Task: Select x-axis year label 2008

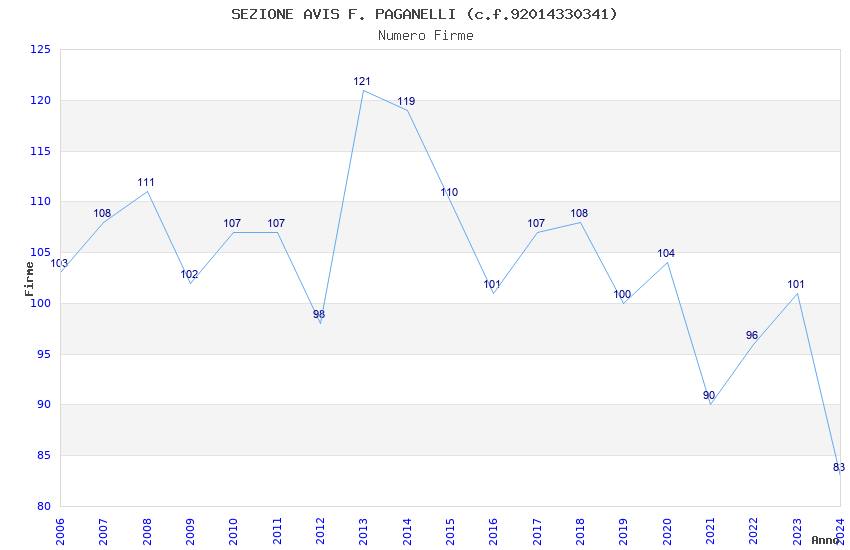Action: pos(147,531)
